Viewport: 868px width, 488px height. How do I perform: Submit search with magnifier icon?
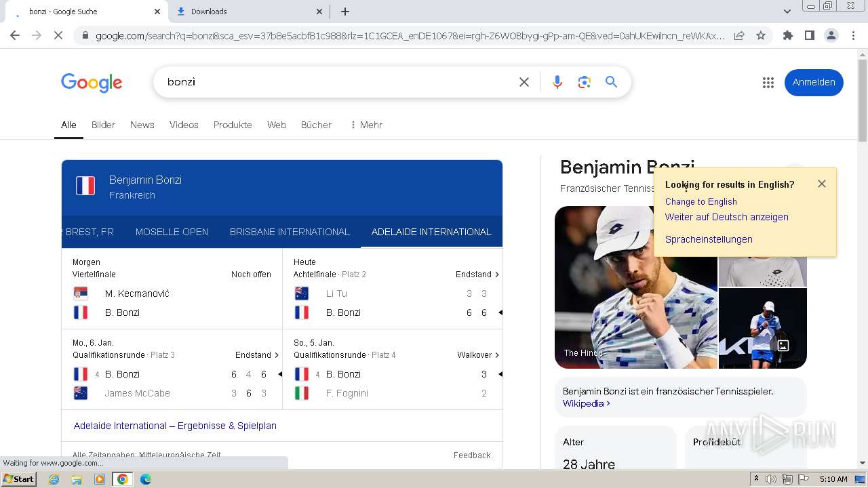611,82
